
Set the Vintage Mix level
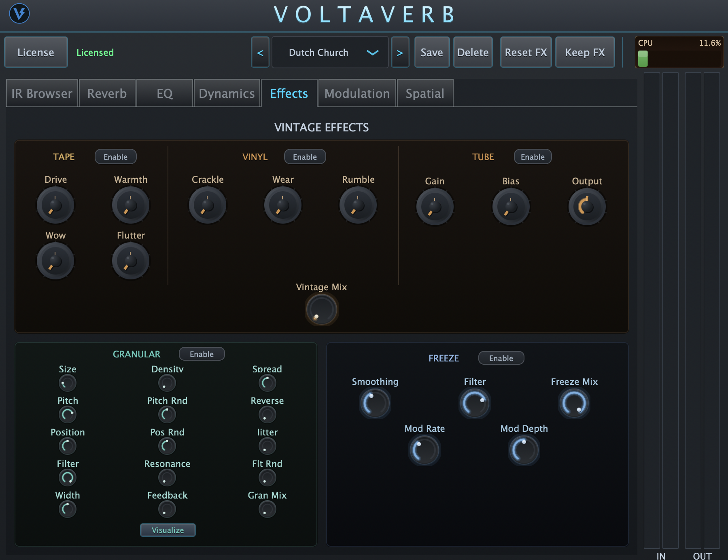click(321, 309)
